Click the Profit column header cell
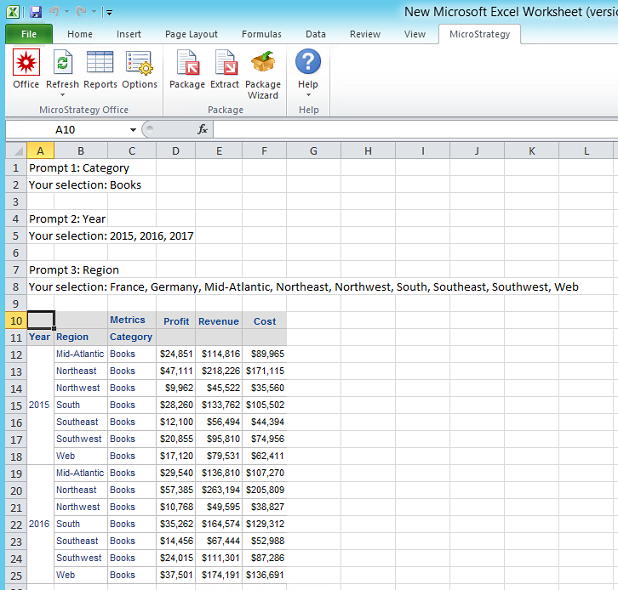618x590 pixels. pos(176,321)
